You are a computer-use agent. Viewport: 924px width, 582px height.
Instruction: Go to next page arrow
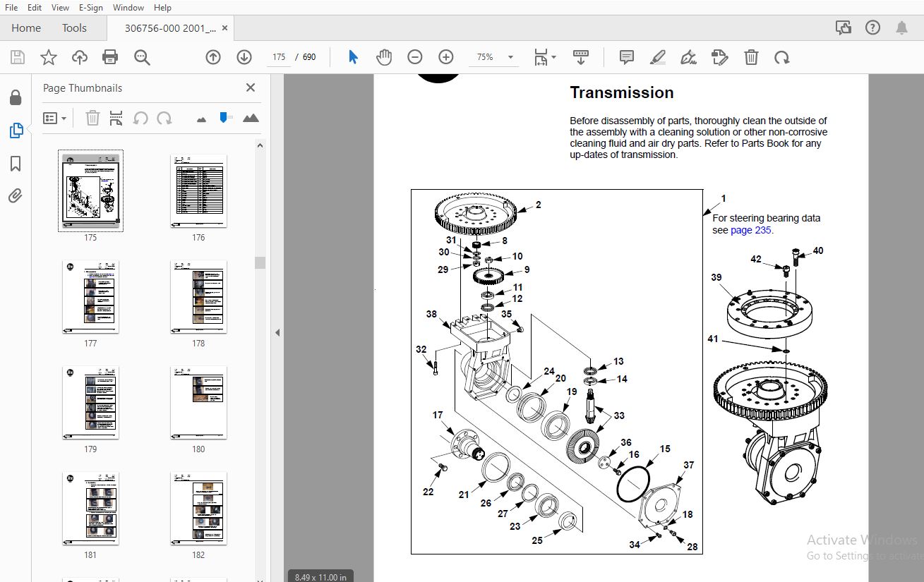point(244,57)
